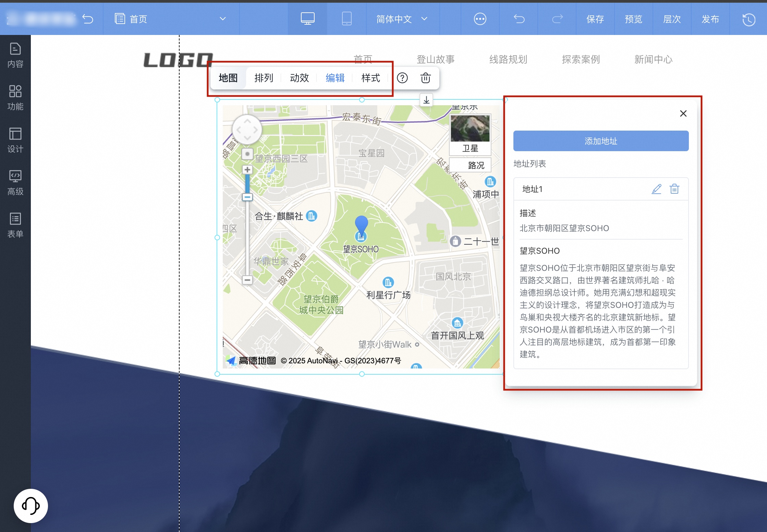767x532 pixels.
Task: Open 探索案例 navigation link
Action: coord(581,59)
